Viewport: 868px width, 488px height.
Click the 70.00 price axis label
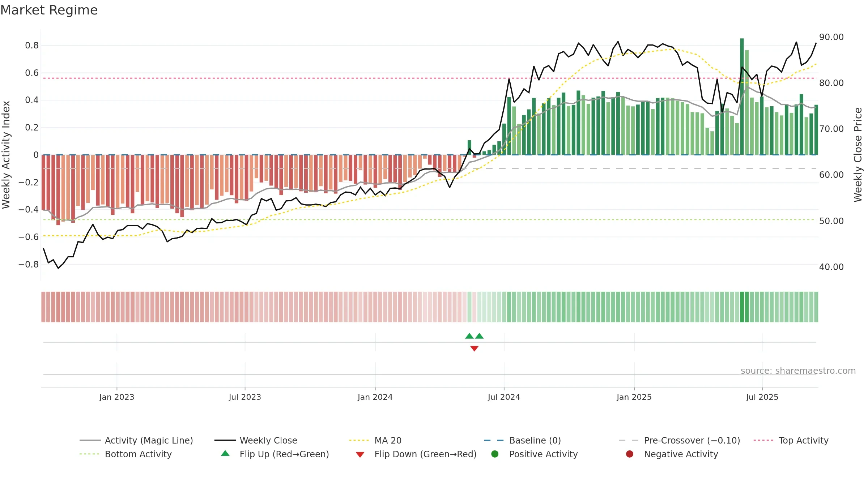tap(831, 129)
